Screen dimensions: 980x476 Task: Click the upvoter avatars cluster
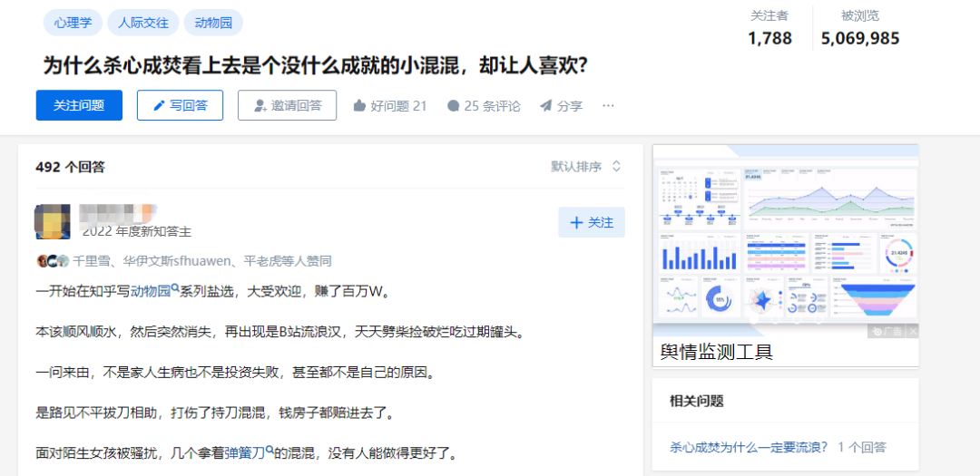(x=53, y=261)
